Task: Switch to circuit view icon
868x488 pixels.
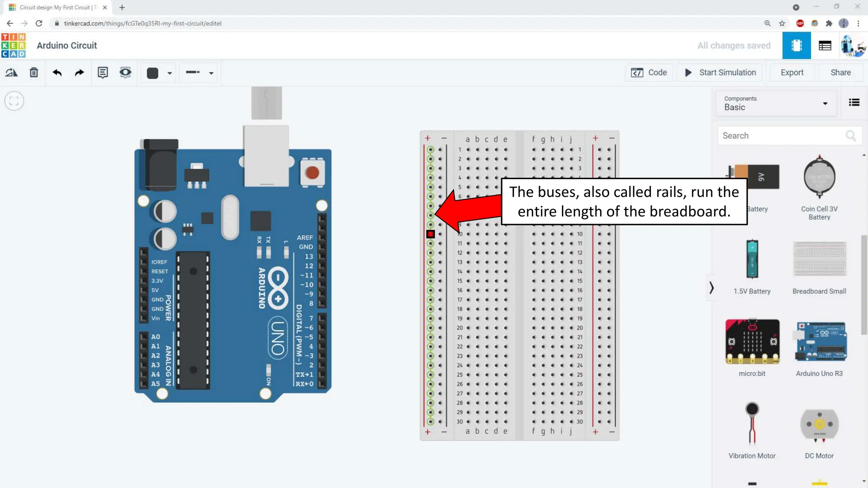Action: click(796, 45)
